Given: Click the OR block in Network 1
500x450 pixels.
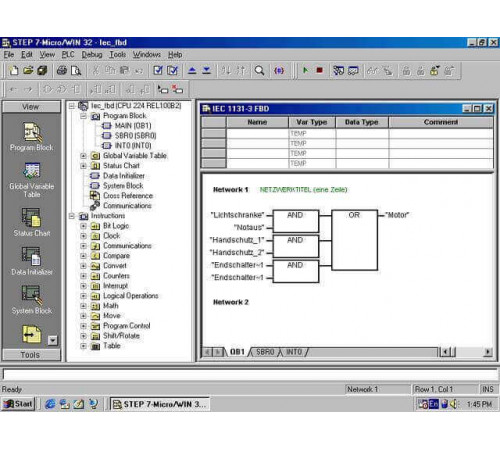Looking at the screenshot, I should click(x=355, y=240).
